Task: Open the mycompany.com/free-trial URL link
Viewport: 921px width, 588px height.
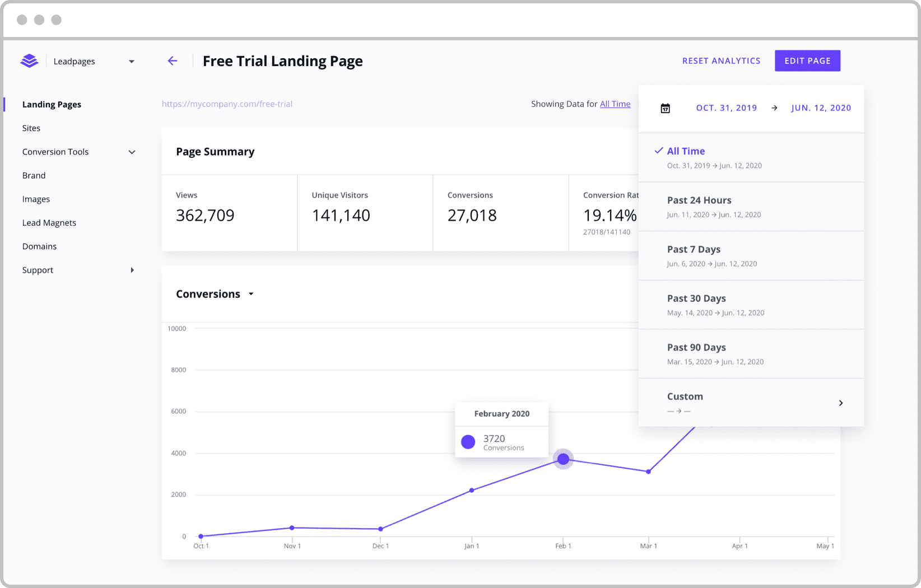Action: point(227,104)
